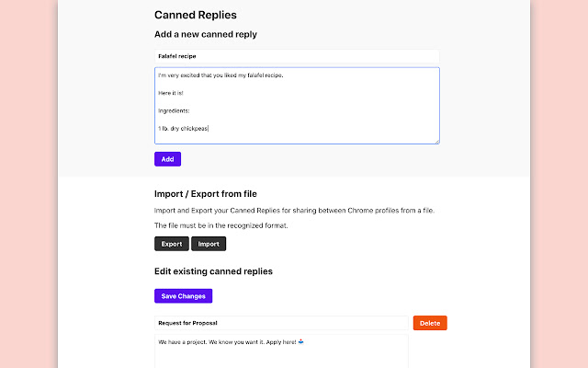588x368 pixels.
Task: Click the 'Ingredients:' line in the reply body
Action: coord(174,110)
